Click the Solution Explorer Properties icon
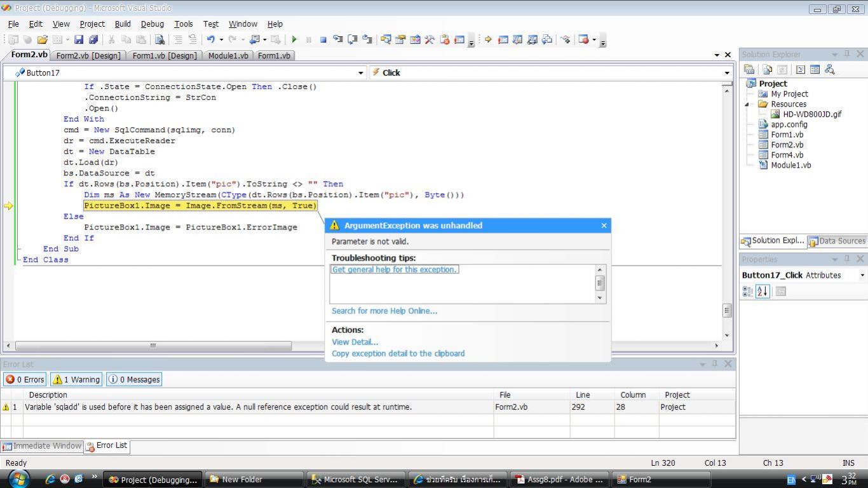 click(x=749, y=69)
